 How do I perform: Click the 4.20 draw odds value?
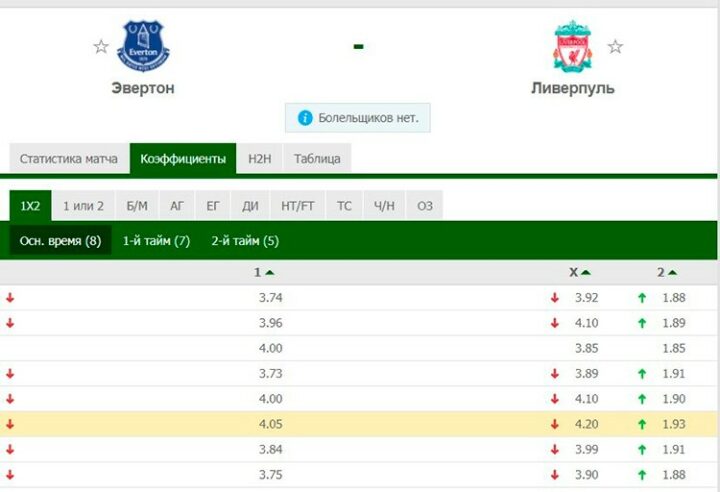tap(586, 424)
